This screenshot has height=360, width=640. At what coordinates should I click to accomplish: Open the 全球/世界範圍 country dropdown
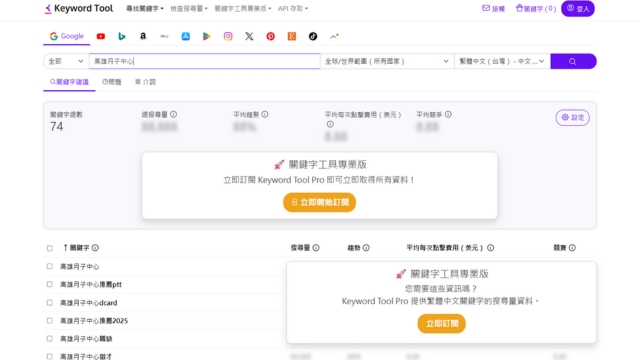pos(387,61)
